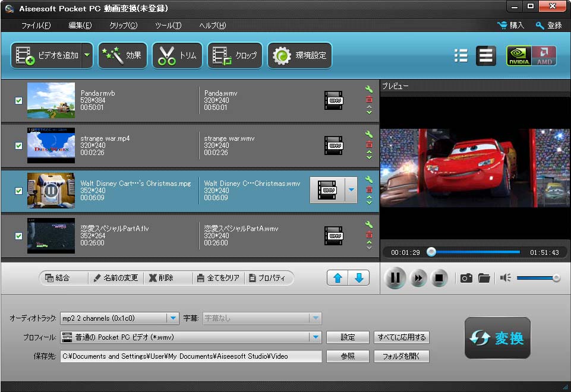This screenshot has width=571, height=392.
Task: Uncheck the Panda.rmvb checkbox
Action: point(18,100)
